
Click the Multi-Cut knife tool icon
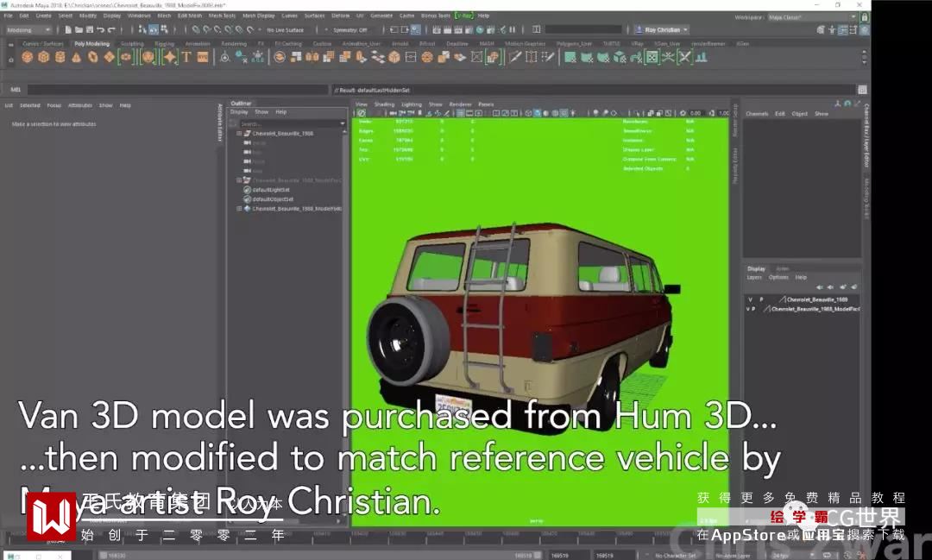(514, 57)
